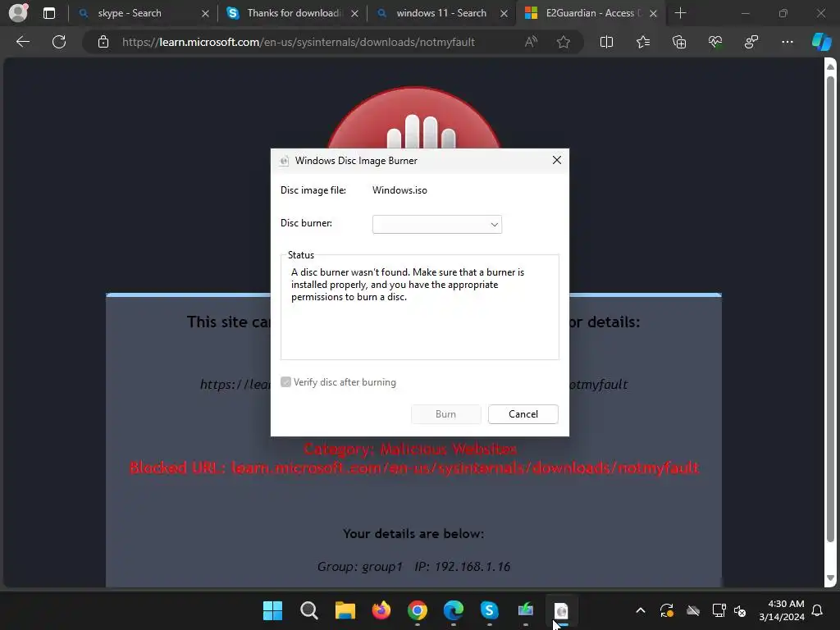This screenshot has height=630, width=840.
Task: Activate Read aloud icon in address bar
Action: (x=531, y=42)
